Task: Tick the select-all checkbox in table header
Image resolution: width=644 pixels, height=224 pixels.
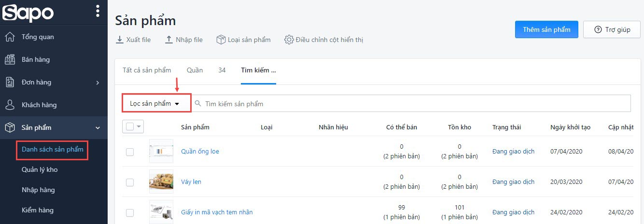Action: [x=129, y=126]
